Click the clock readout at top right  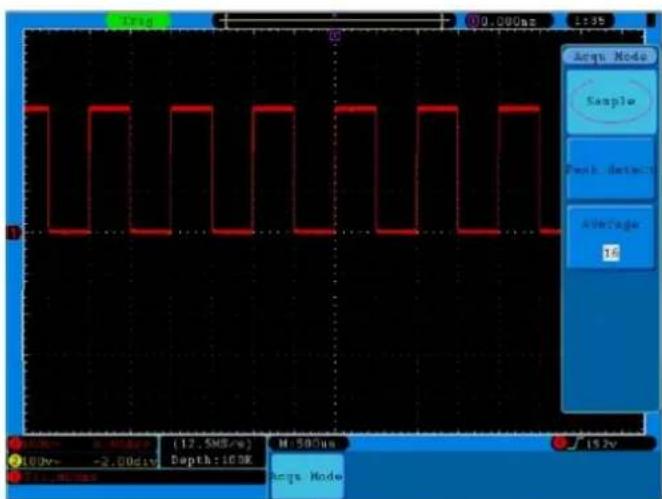pyautogui.click(x=590, y=21)
